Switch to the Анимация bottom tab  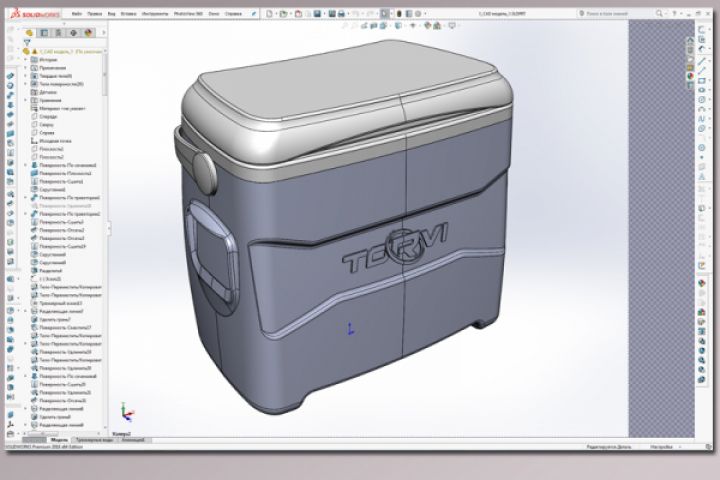click(133, 440)
